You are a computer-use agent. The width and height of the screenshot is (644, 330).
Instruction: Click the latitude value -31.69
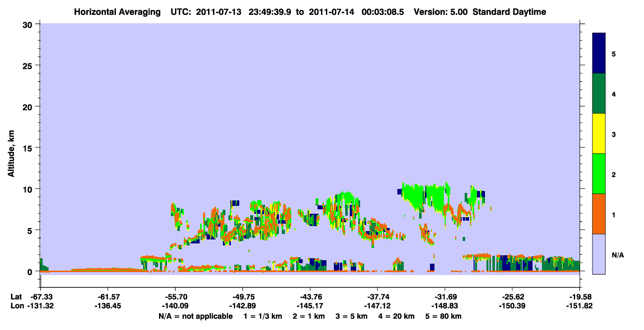(x=444, y=297)
